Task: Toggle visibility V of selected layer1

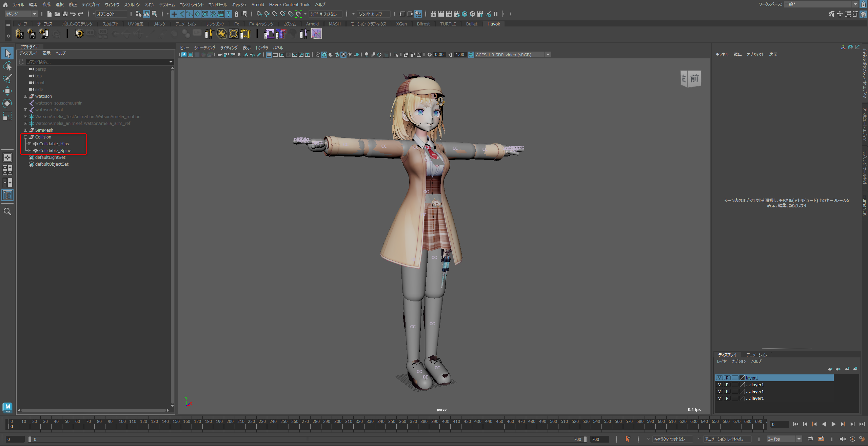Action: pyautogui.click(x=719, y=378)
